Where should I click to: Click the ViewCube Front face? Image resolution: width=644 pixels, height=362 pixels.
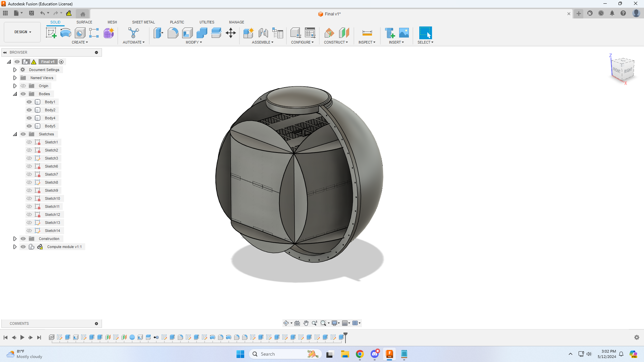coord(616,70)
